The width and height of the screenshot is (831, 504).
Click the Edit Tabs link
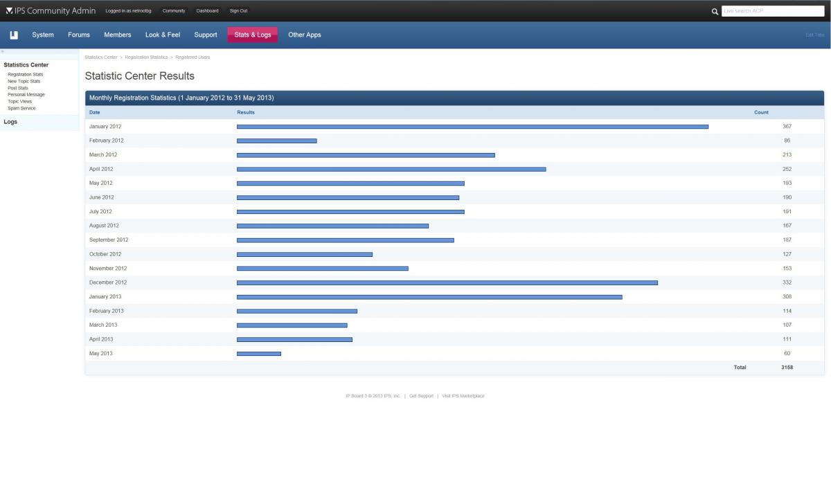[x=814, y=35]
